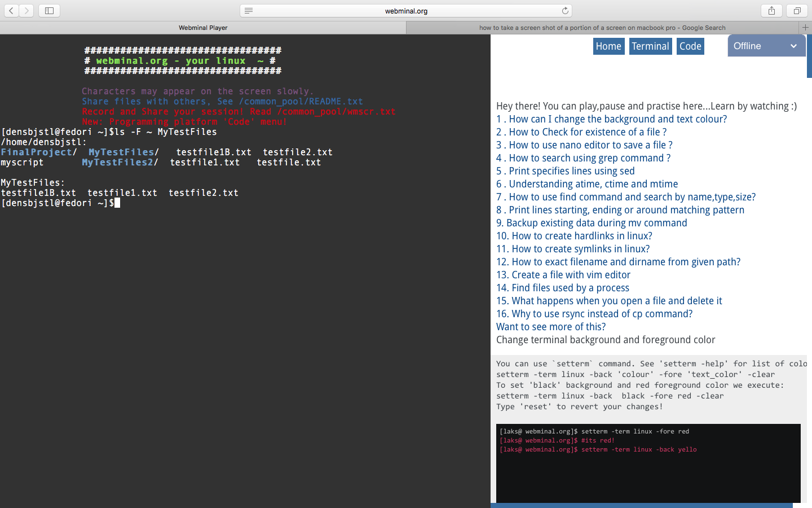Open the Reader view icon in address bar
This screenshot has height=508, width=812.
pyautogui.click(x=249, y=11)
